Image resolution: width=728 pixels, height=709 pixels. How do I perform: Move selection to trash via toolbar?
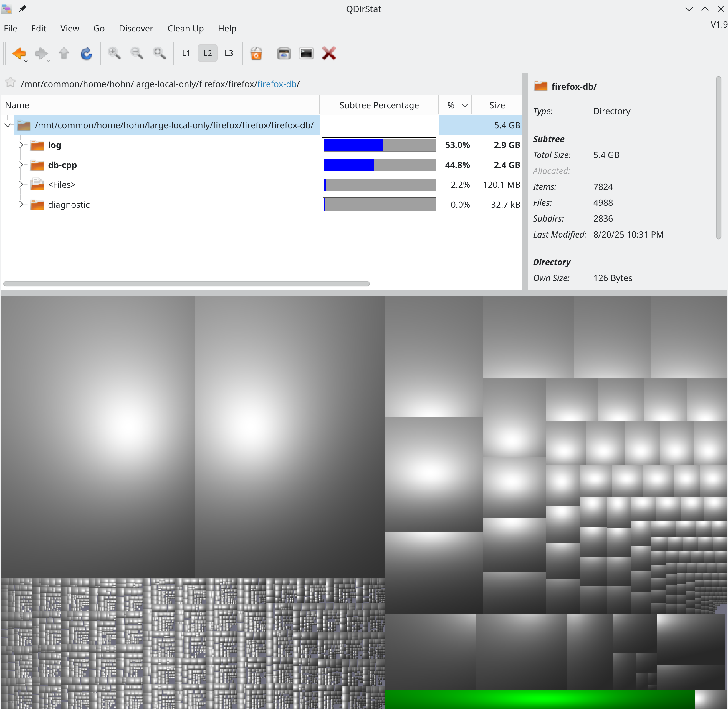pos(256,54)
